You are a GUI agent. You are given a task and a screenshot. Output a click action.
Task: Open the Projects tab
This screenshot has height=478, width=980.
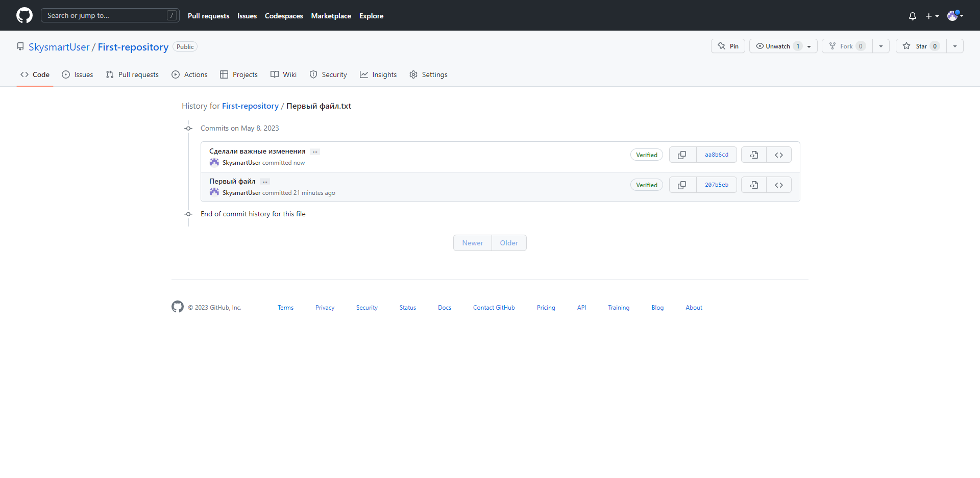click(239, 74)
